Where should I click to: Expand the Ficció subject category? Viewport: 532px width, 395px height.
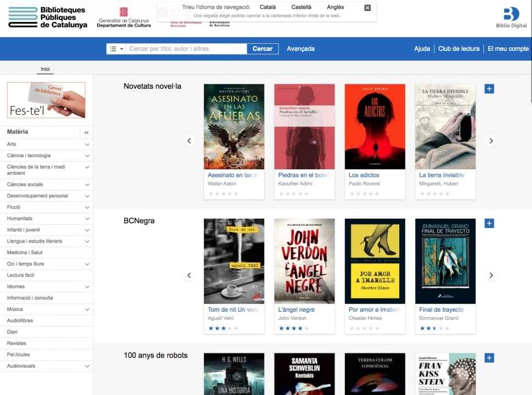click(87, 207)
